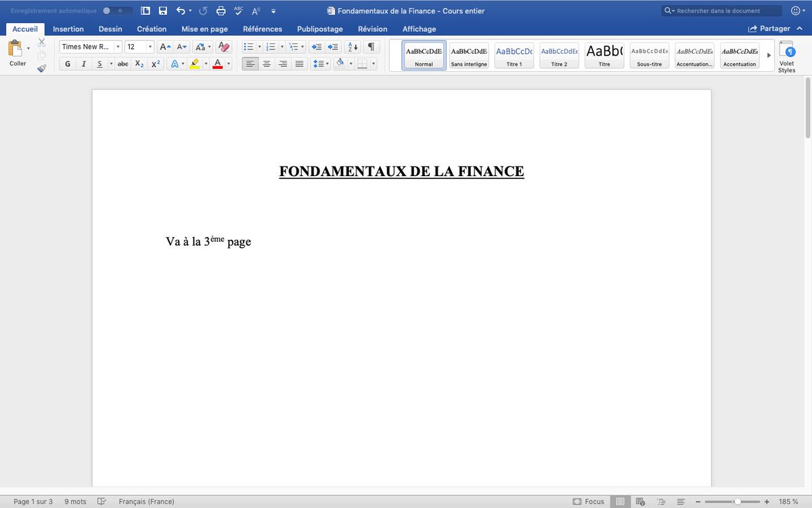The height and width of the screenshot is (508, 812).
Task: Open the font name dropdown Times New Roman
Action: 118,47
